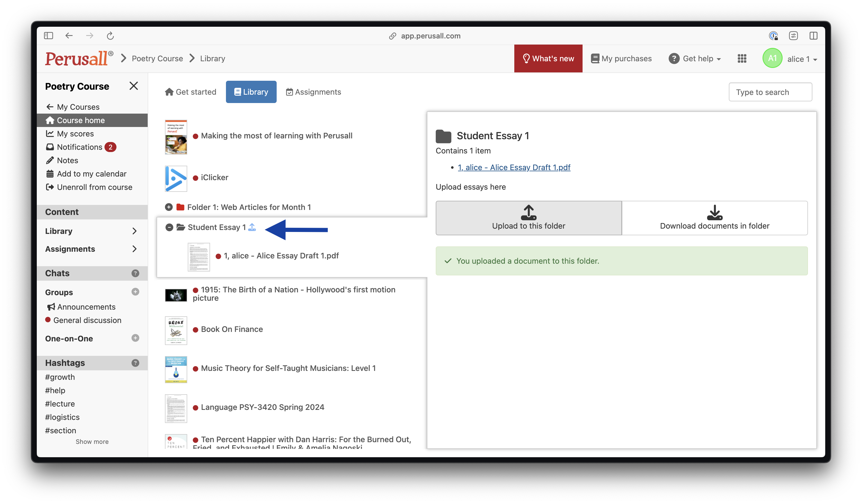Close the Poetry Course sidebar panel

pyautogui.click(x=134, y=86)
